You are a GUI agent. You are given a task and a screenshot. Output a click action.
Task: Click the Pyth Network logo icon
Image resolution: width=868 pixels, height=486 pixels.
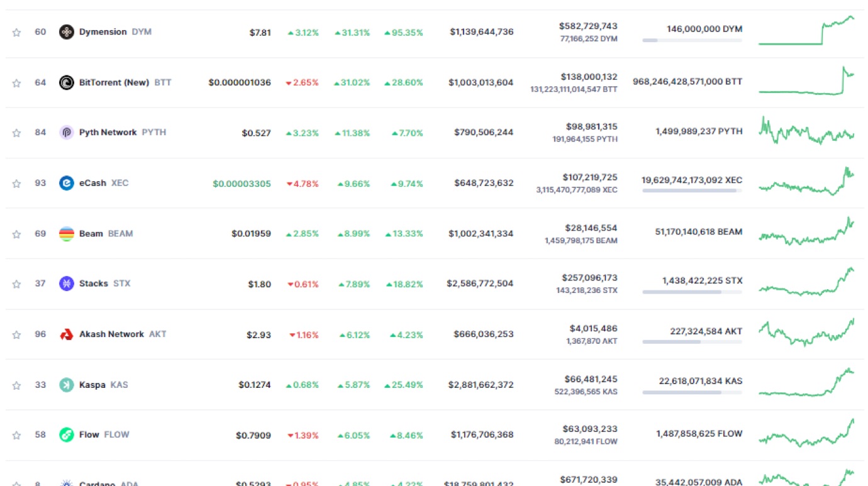coord(67,133)
